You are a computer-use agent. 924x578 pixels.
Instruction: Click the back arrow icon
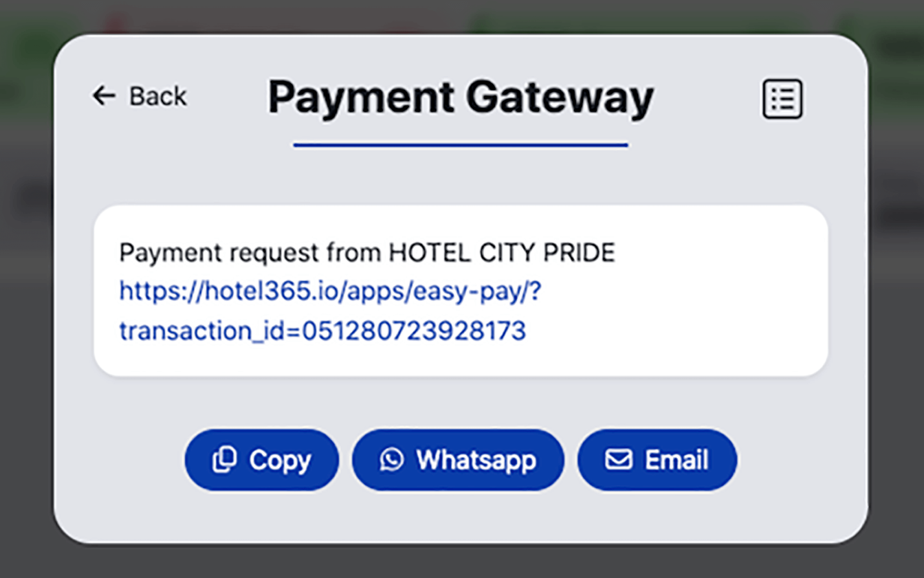[103, 96]
